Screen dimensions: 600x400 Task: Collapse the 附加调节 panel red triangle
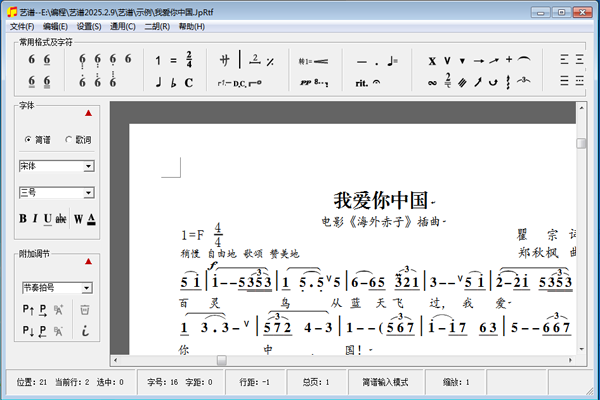point(88,261)
